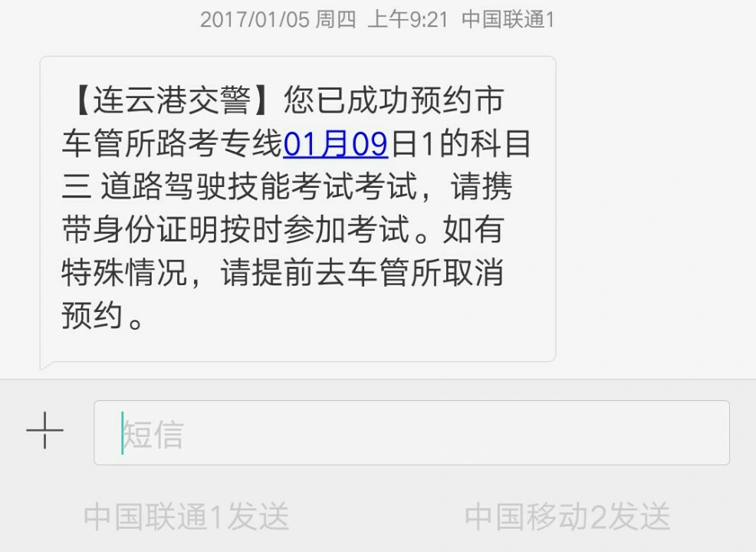Click the 短信 message input field
This screenshot has width=756, height=552.
pos(411,432)
